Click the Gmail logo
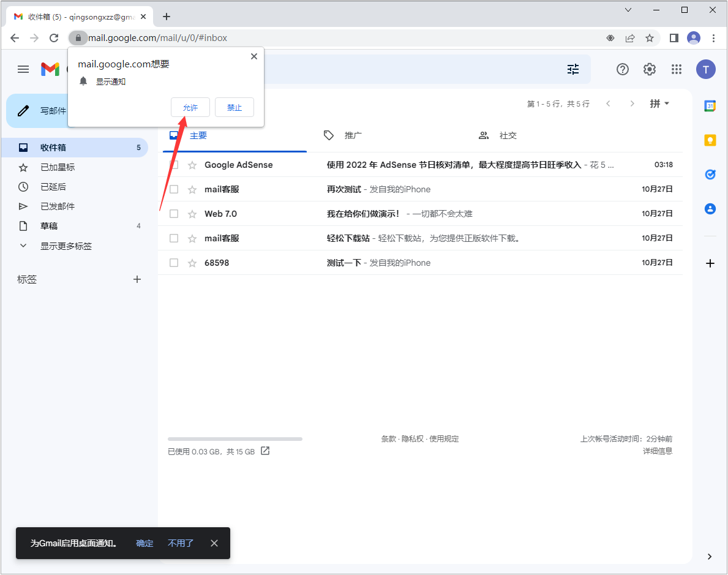 pyautogui.click(x=50, y=69)
